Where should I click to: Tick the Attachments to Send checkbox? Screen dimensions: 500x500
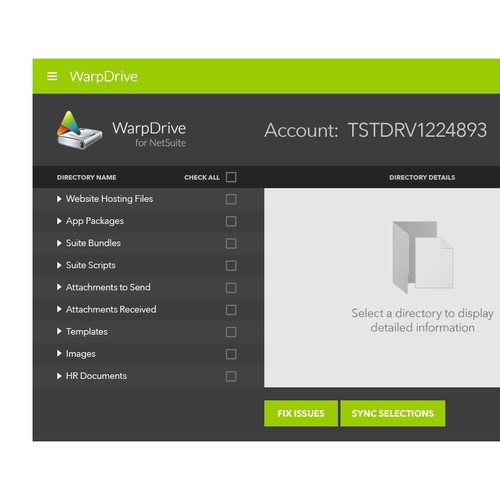tap(231, 288)
